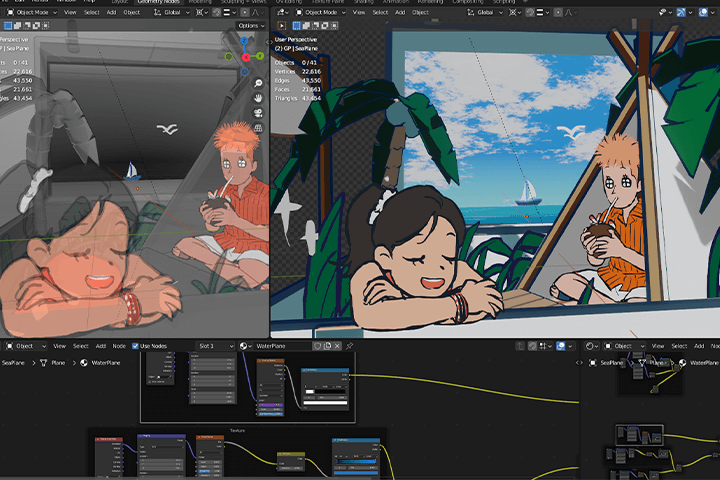Click WaterPlane breadcrumb in node editor
The image size is (720, 480).
click(106, 363)
